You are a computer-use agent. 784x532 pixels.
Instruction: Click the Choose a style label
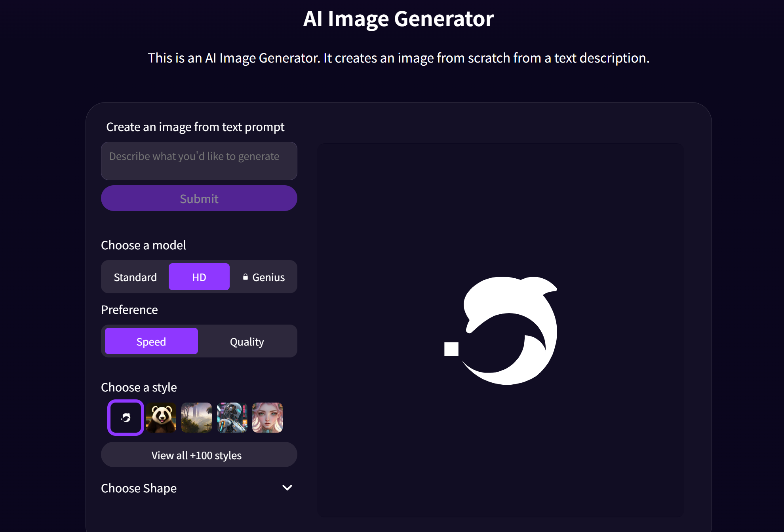point(139,387)
